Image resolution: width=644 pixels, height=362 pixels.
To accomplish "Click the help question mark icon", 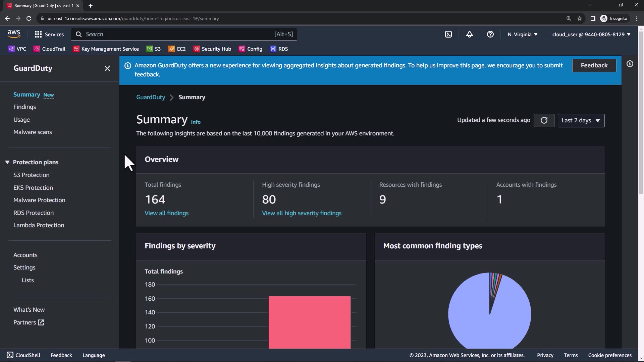I will coord(490,34).
